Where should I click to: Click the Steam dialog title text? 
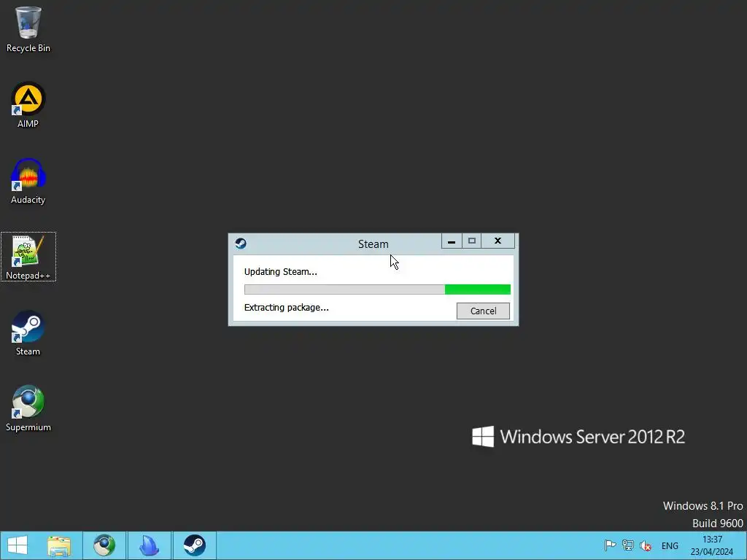(373, 244)
